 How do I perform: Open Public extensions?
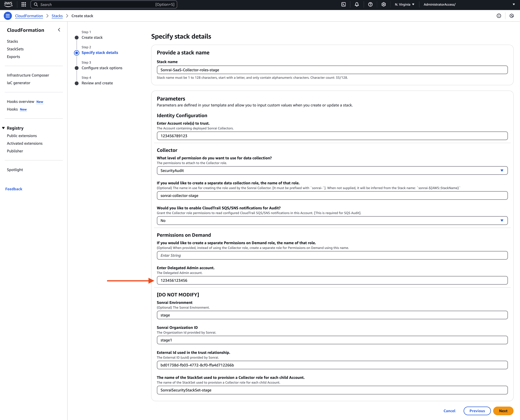click(x=22, y=136)
